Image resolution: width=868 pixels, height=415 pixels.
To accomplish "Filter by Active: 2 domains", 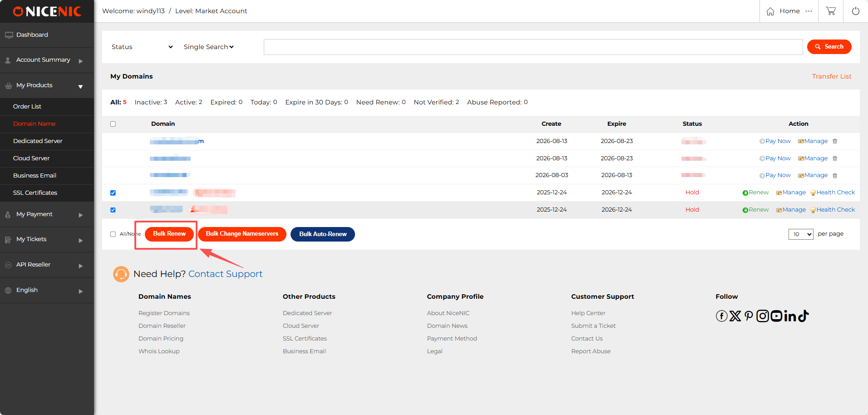I will pyautogui.click(x=189, y=102).
